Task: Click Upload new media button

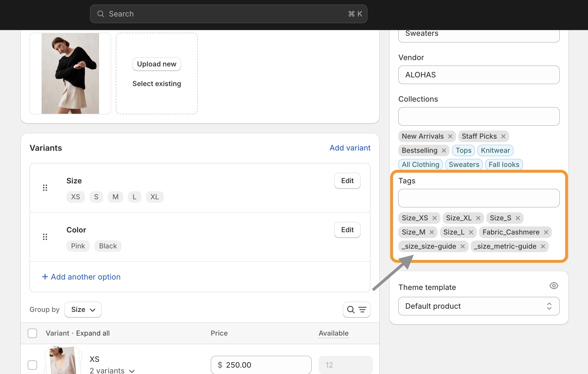Action: click(157, 64)
